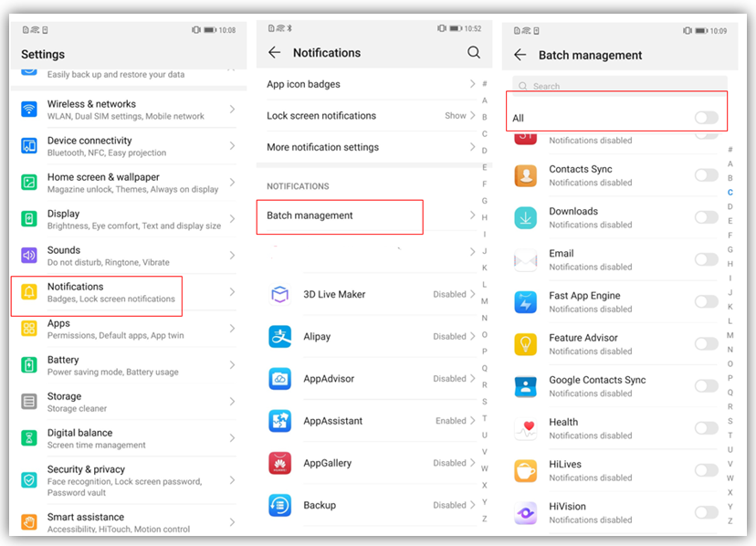Toggle Email notifications switch
The height and width of the screenshot is (546, 756).
coord(706,259)
